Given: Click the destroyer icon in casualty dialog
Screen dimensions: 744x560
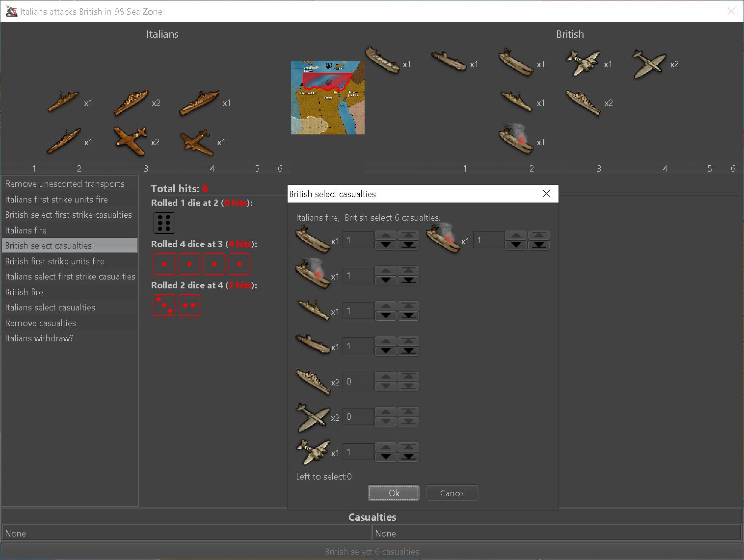Looking at the screenshot, I should tap(313, 310).
